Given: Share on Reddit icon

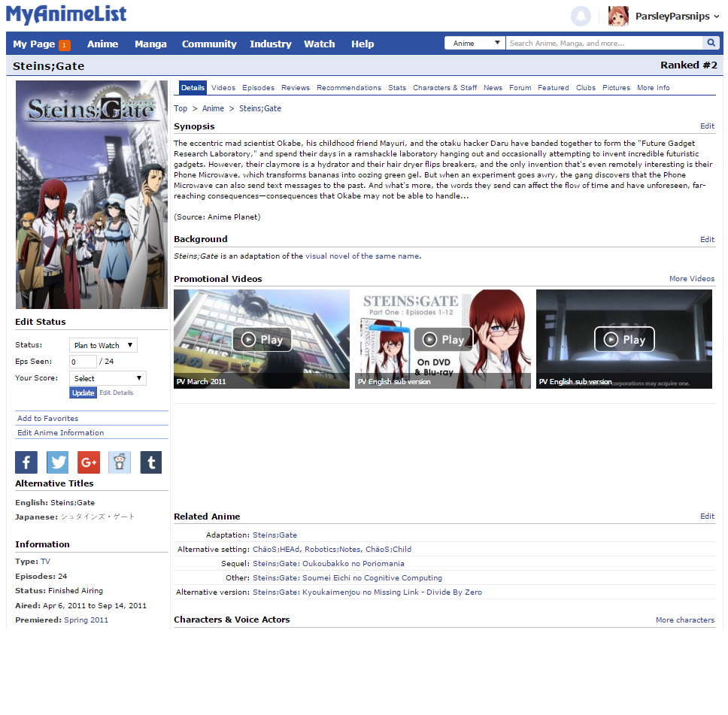Looking at the screenshot, I should point(120,462).
